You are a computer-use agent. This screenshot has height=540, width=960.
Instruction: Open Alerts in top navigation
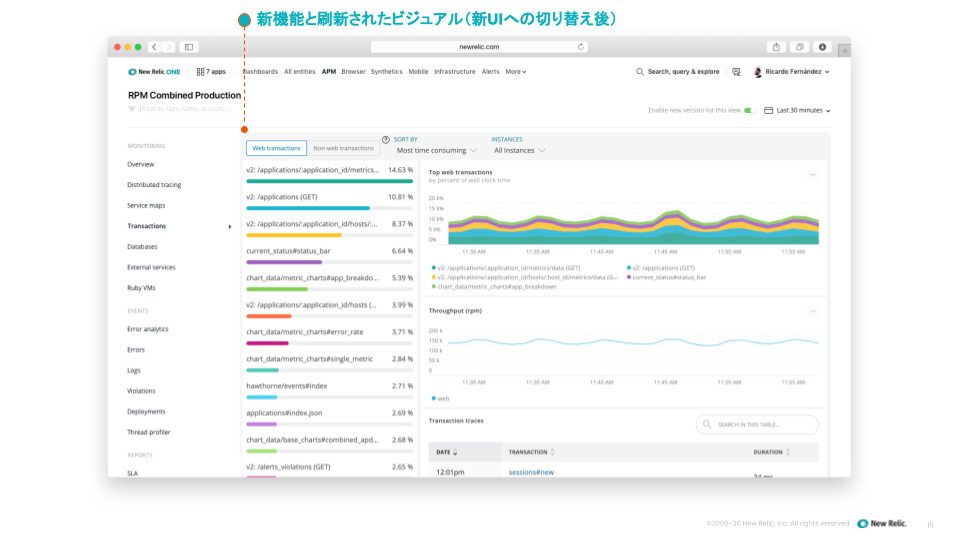click(x=490, y=72)
